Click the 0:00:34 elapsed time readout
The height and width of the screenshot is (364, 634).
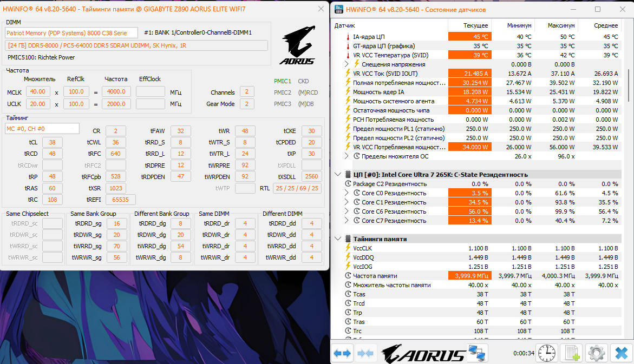[524, 354]
